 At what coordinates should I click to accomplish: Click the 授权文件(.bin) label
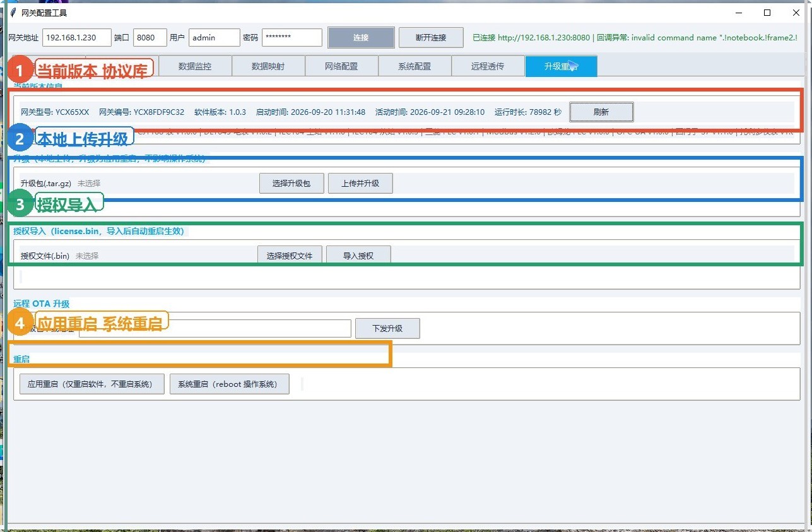click(x=45, y=256)
